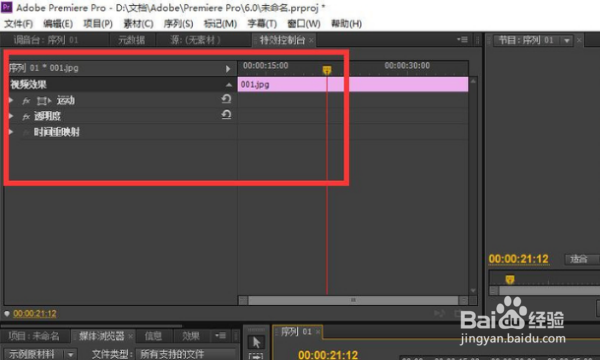Expand the 时间重映射 effect properties
Viewport: 600px width, 360px height.
(11, 132)
